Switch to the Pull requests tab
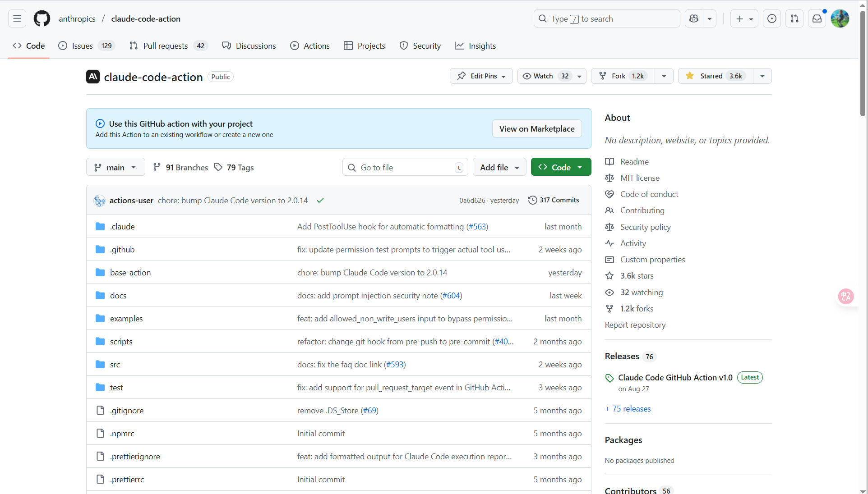The image size is (868, 494). coord(165,46)
